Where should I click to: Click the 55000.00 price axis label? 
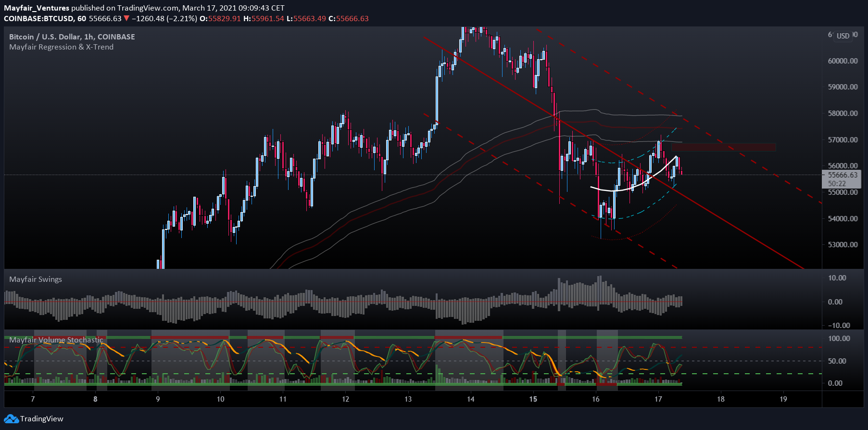[843, 192]
